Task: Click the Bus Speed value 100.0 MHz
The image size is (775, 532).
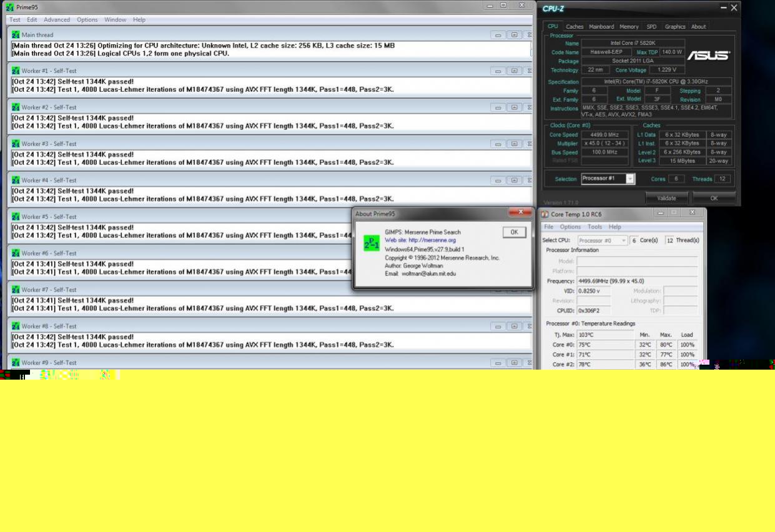Action: pyautogui.click(x=605, y=152)
